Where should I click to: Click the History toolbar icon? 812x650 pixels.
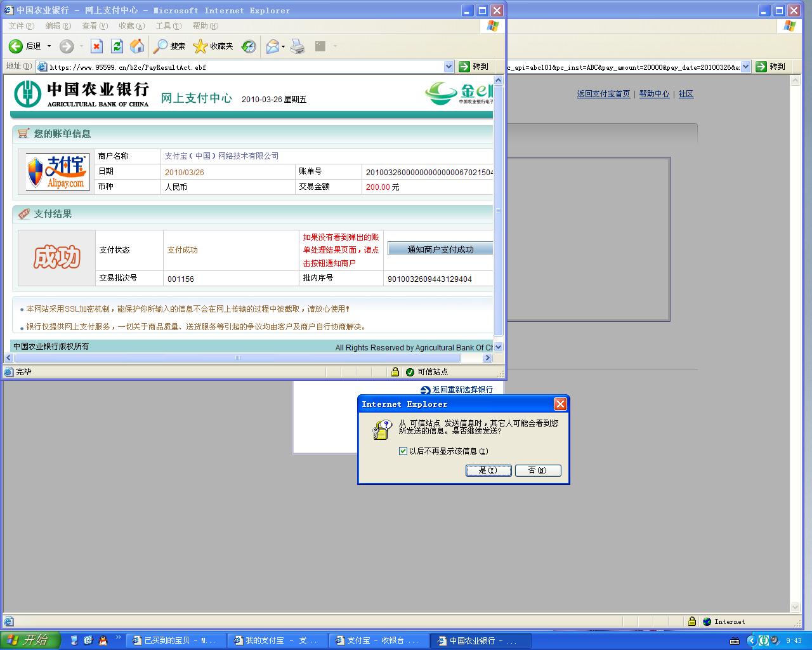tap(249, 46)
